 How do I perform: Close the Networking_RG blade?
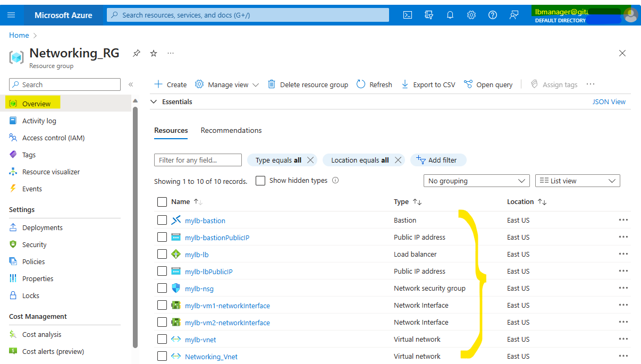pyautogui.click(x=622, y=53)
